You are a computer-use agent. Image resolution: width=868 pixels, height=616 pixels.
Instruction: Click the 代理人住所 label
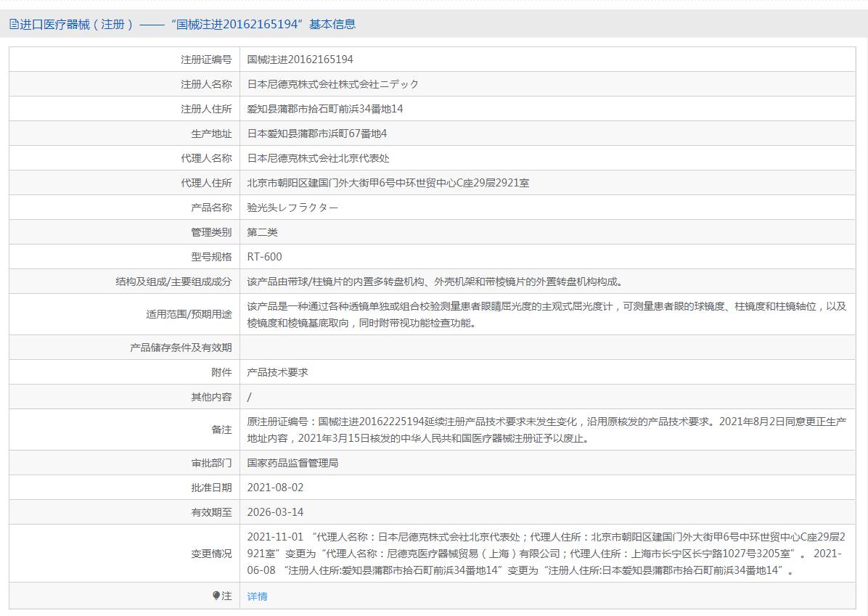click(x=206, y=183)
